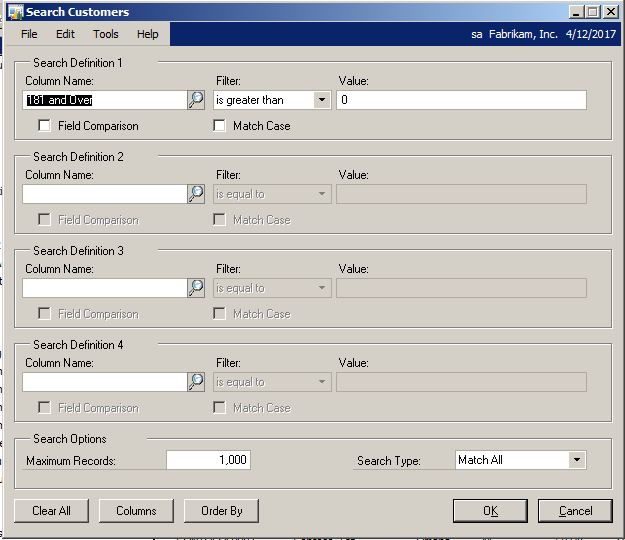Image resolution: width=625 pixels, height=540 pixels.
Task: Open the Edit menu
Action: click(x=65, y=34)
